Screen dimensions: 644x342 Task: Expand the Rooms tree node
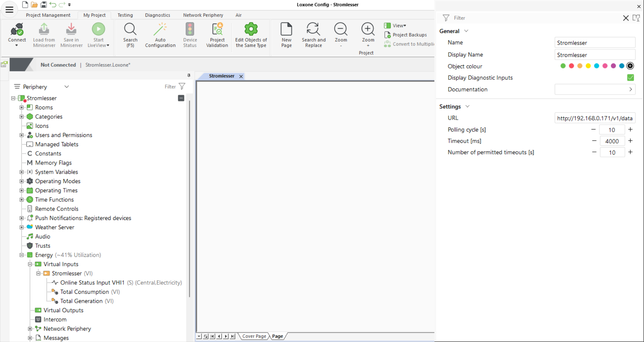(21, 107)
